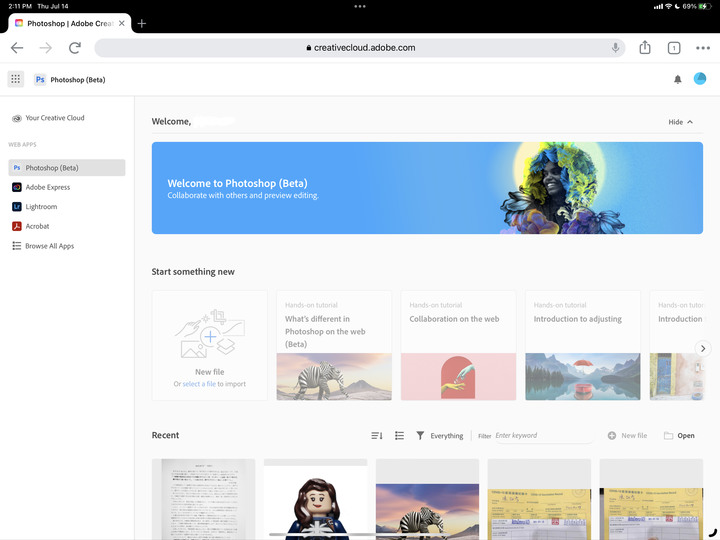Open the recent zebra elephant thumbnail
The width and height of the screenshot is (720, 540).
coord(427,499)
